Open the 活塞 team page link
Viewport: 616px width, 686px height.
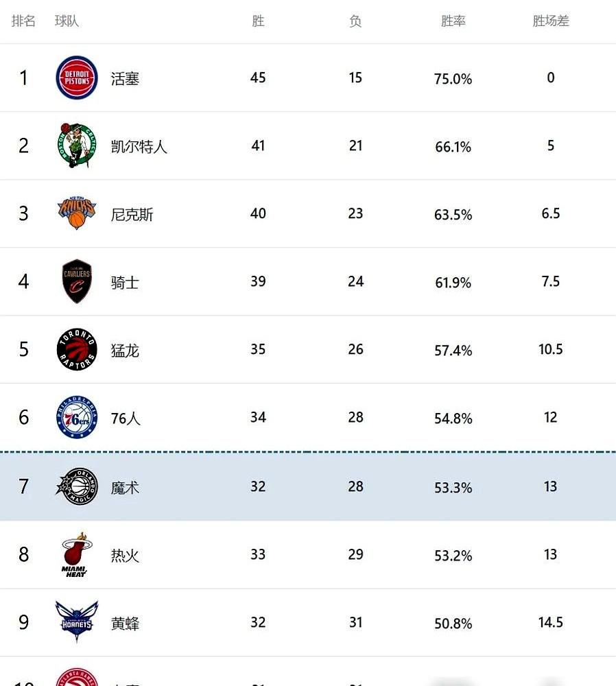pyautogui.click(x=125, y=78)
